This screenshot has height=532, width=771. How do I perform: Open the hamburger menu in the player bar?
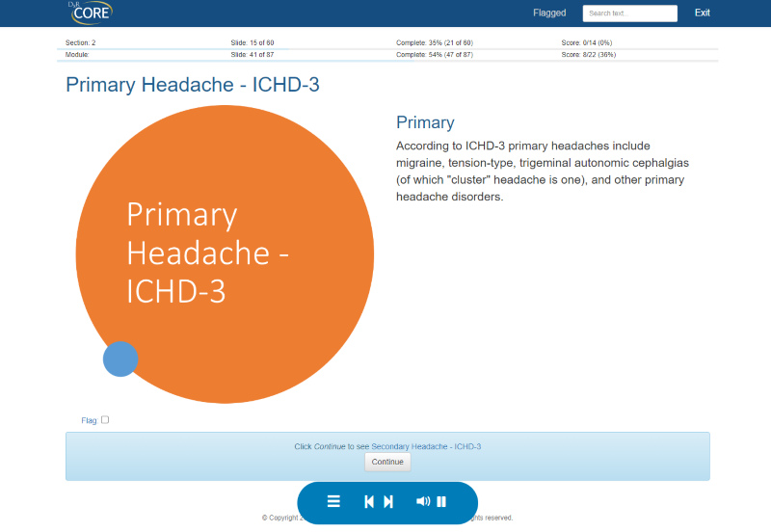(x=333, y=501)
